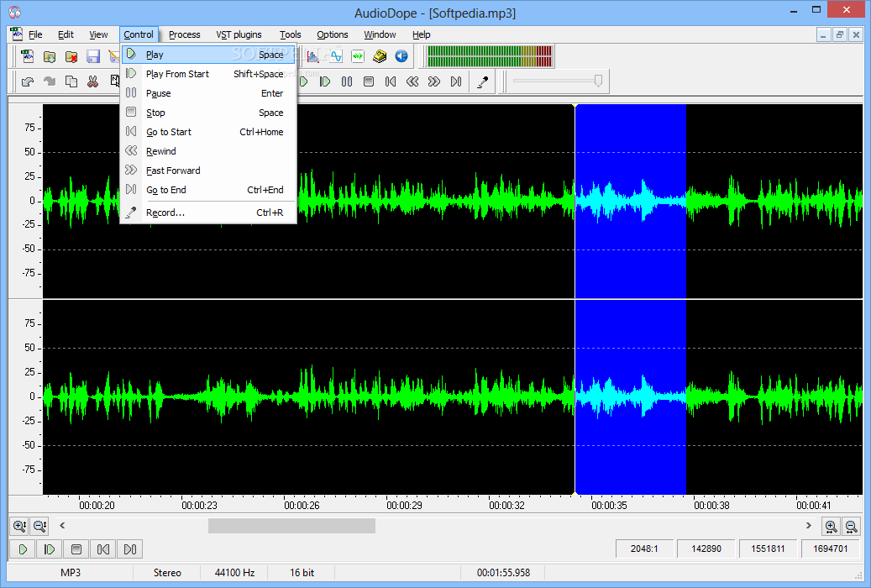
Task: Click the vertical zoom in magnifier
Action: tap(19, 525)
